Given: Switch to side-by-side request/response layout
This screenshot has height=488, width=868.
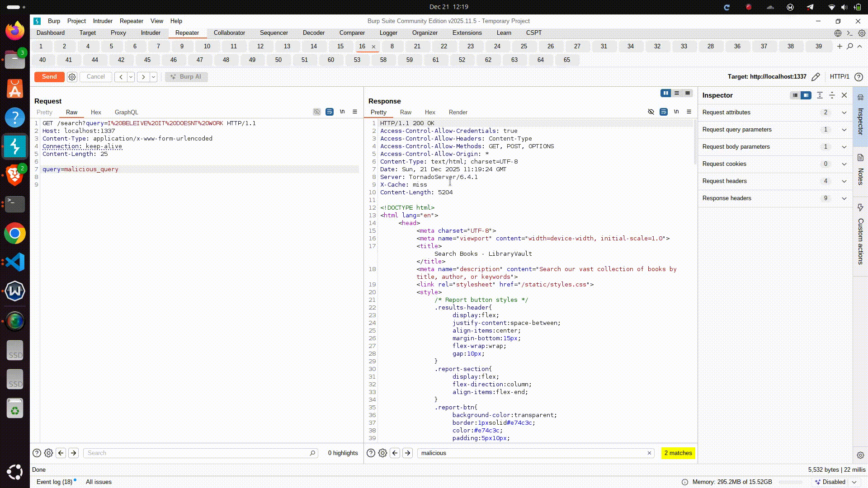Looking at the screenshot, I should pos(665,93).
